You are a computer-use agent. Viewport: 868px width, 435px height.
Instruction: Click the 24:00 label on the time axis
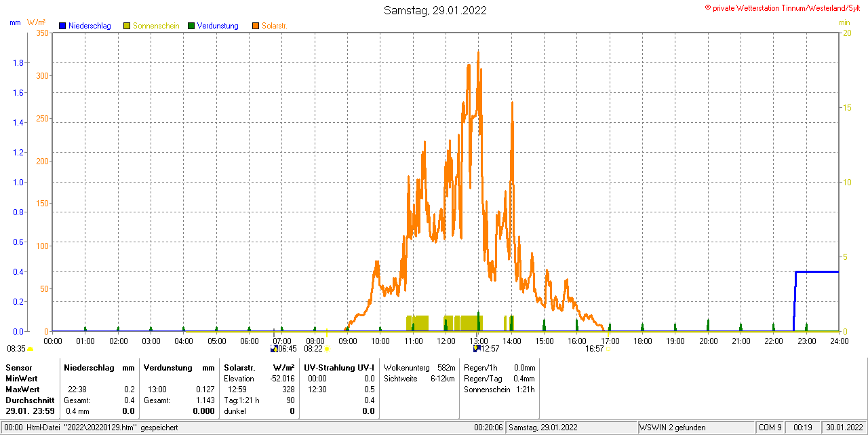(x=840, y=341)
